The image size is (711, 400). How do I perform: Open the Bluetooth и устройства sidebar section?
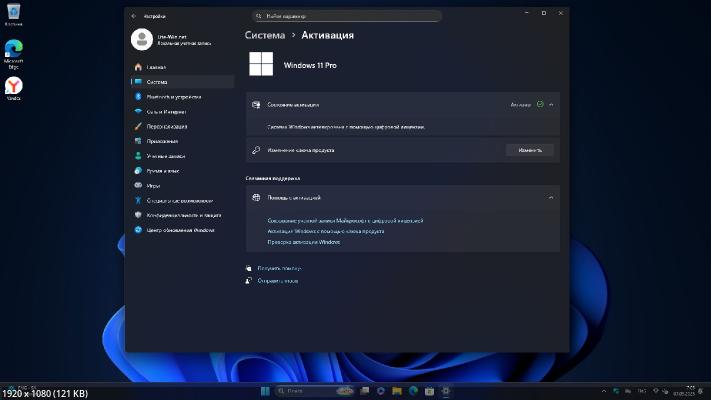click(167, 97)
